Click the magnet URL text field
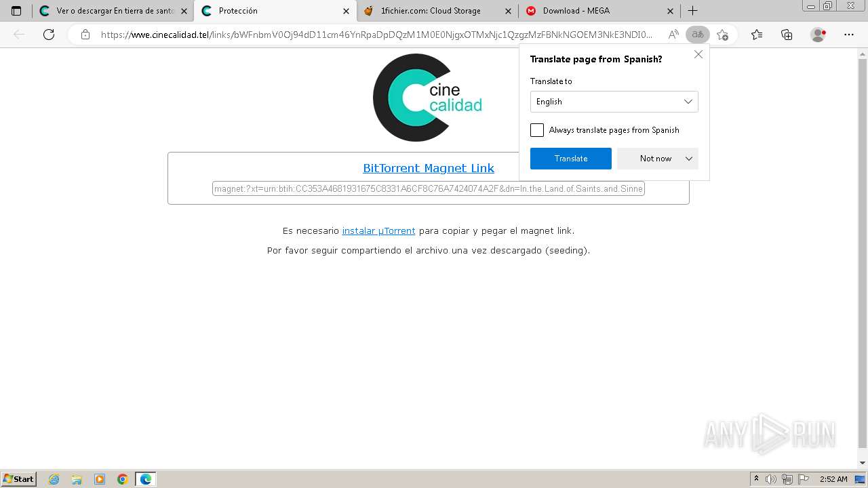The height and width of the screenshot is (488, 868). coord(429,189)
